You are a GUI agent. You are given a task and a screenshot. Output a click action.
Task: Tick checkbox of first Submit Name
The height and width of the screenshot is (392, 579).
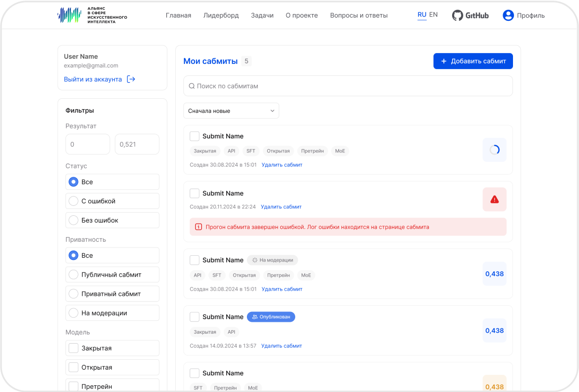tap(194, 136)
